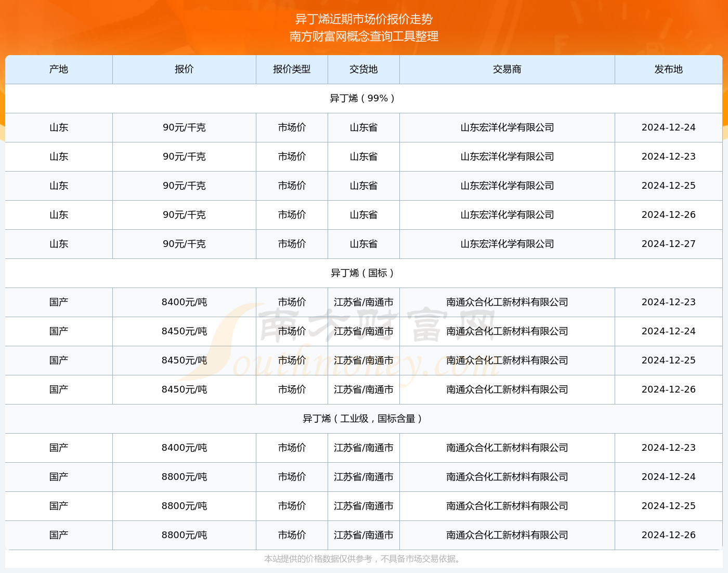Click 山东省 in the 2024-12-25 row
Screen dimensions: 728x573
click(363, 186)
